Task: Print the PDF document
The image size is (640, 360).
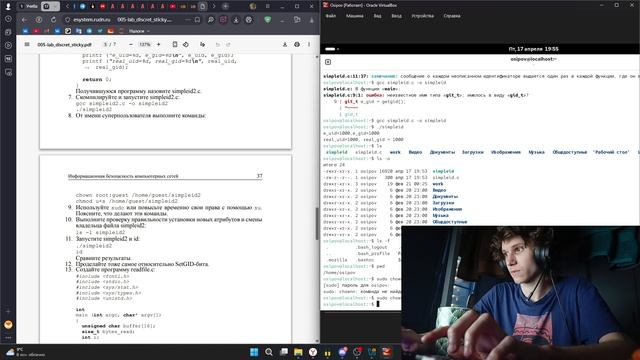Action: click(297, 44)
